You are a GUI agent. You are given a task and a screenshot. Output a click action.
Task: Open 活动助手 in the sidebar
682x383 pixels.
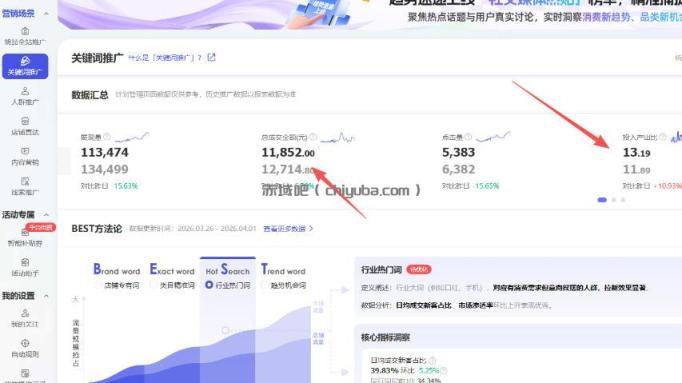pyautogui.click(x=25, y=267)
